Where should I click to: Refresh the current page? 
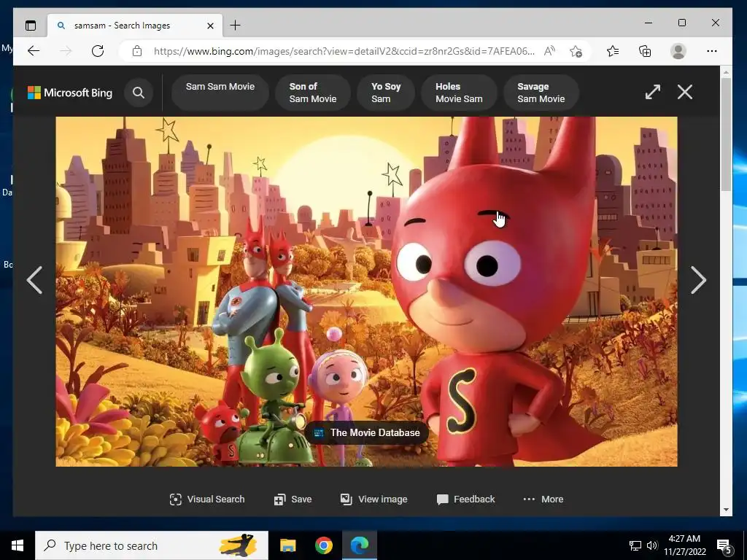[98, 51]
